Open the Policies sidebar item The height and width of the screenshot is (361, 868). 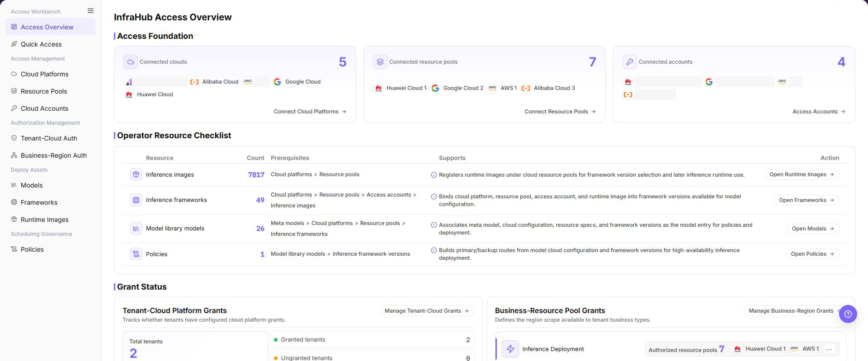coord(50,249)
